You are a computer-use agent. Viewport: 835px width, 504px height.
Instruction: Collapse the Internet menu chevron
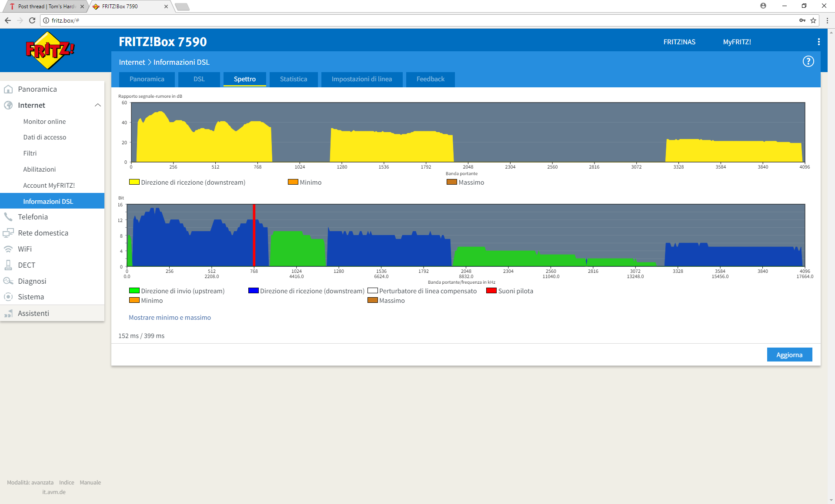click(97, 105)
